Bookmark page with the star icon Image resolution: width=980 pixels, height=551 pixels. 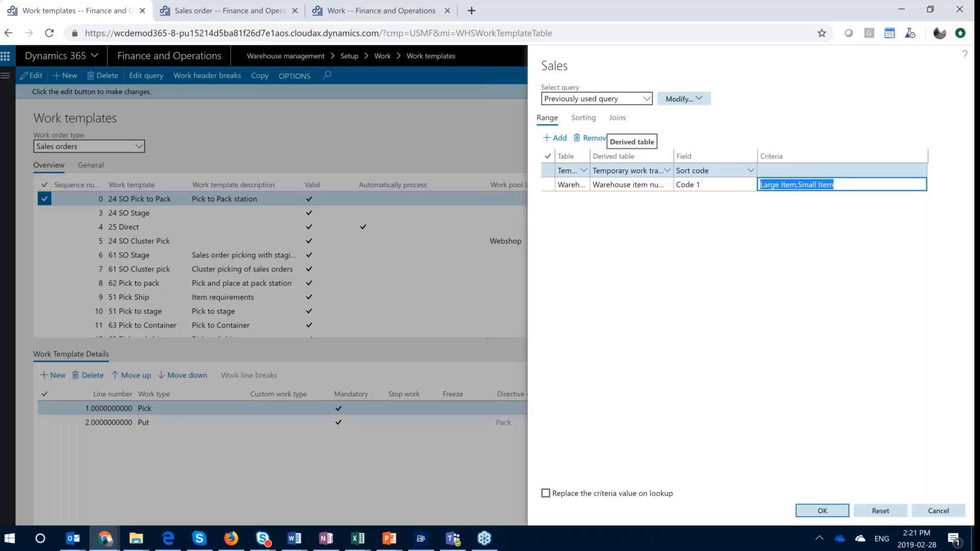(821, 33)
